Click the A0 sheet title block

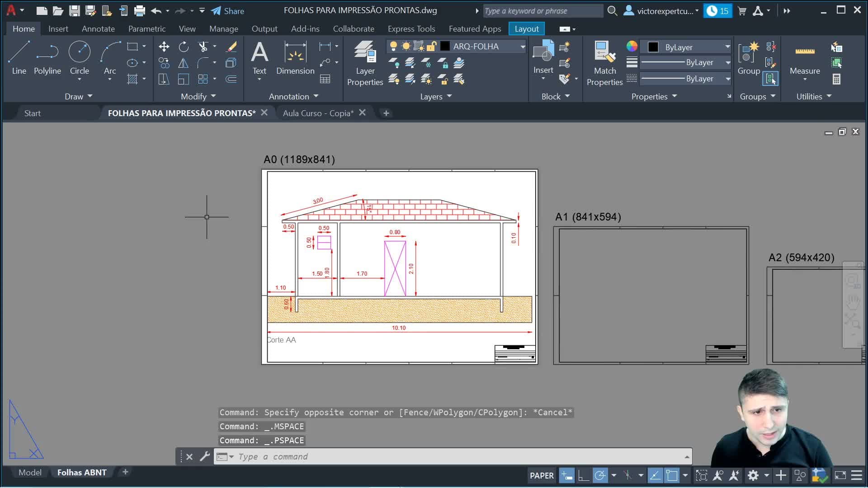[x=515, y=354]
